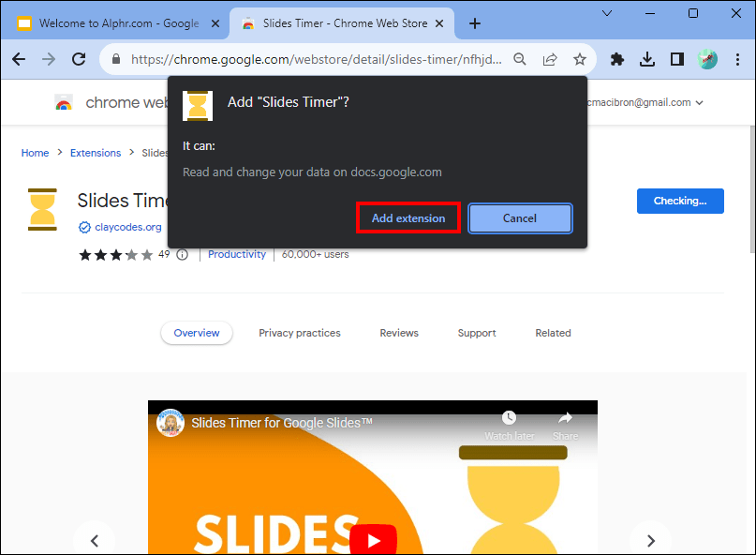Switch to the Related tab
The image size is (756, 555).
click(553, 333)
